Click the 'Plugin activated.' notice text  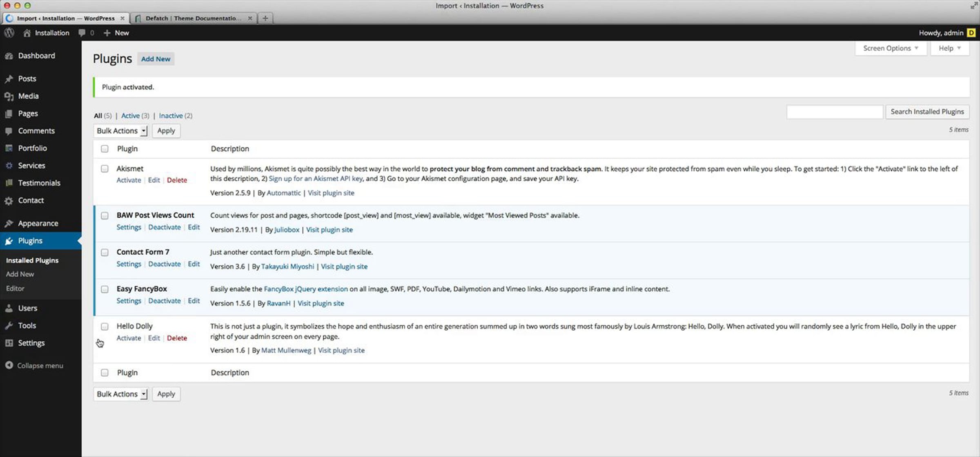[x=128, y=87]
